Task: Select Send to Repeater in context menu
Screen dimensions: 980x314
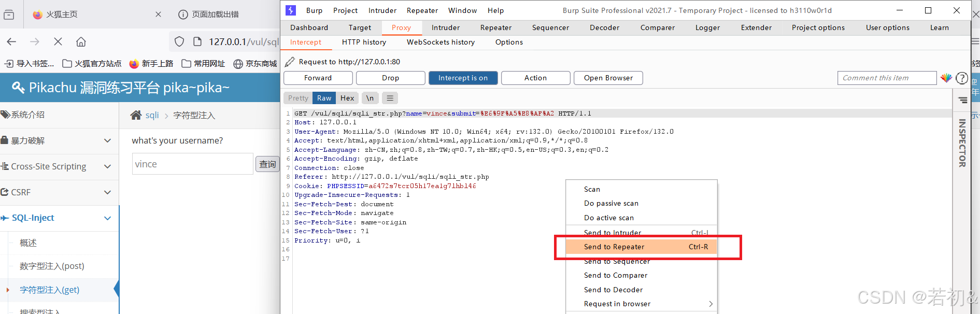Action: pyautogui.click(x=641, y=247)
